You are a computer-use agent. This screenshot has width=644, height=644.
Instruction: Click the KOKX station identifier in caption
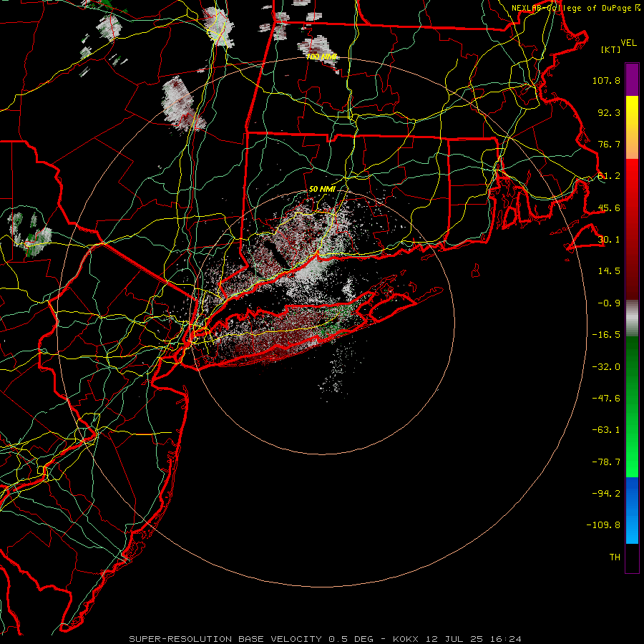[x=406, y=639]
